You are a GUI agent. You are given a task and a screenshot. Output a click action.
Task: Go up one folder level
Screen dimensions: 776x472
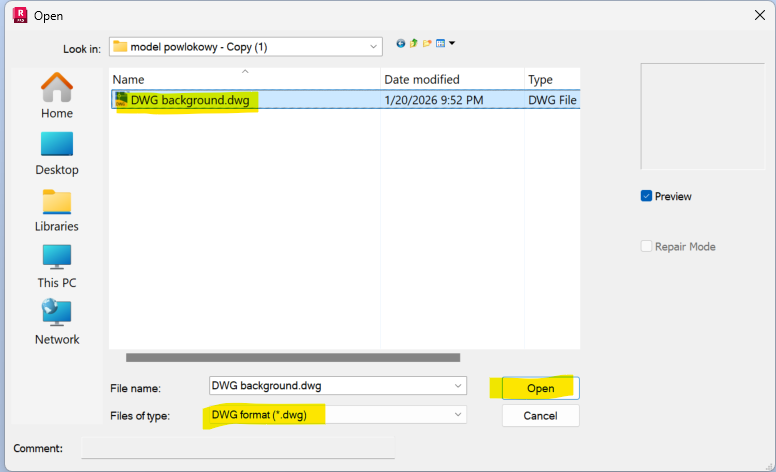[414, 44]
